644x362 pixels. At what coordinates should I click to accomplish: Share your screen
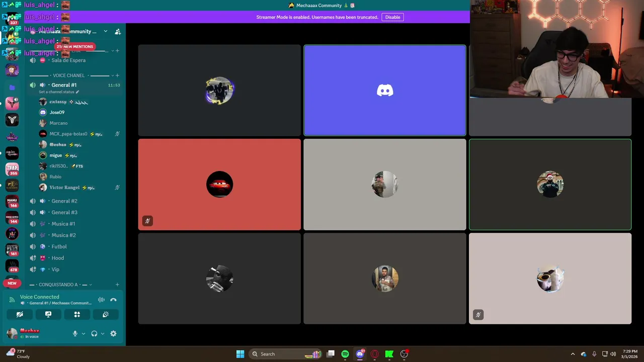[48, 314]
